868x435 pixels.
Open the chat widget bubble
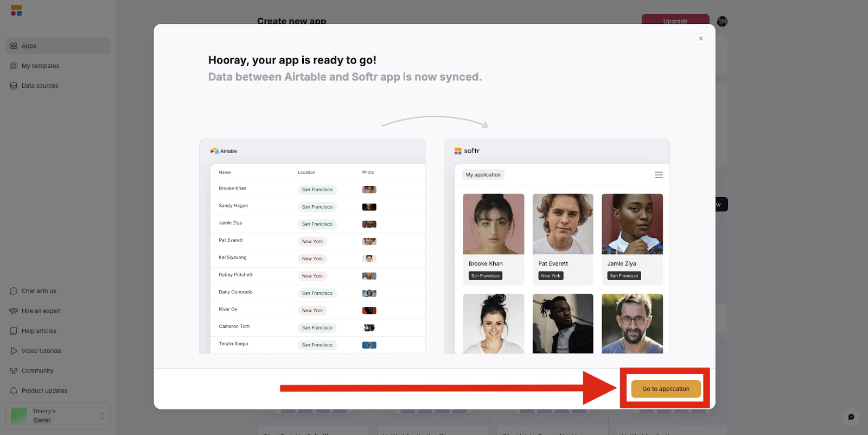coord(851,417)
